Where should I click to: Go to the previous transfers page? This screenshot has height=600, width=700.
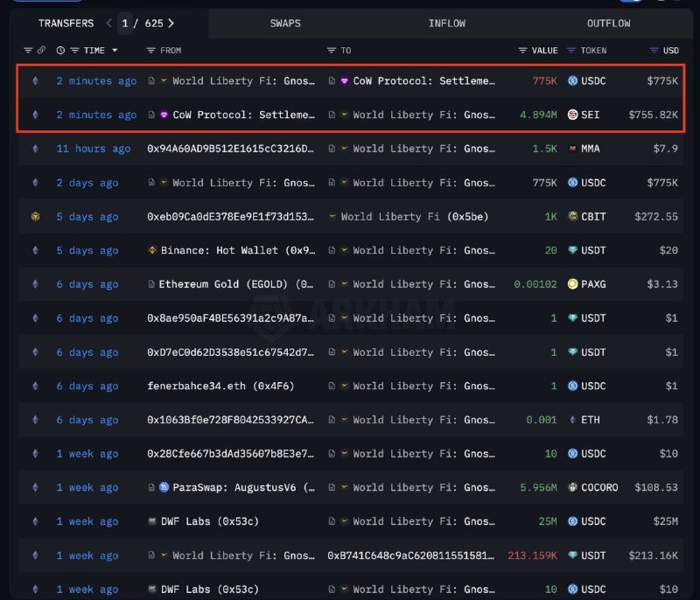[108, 24]
